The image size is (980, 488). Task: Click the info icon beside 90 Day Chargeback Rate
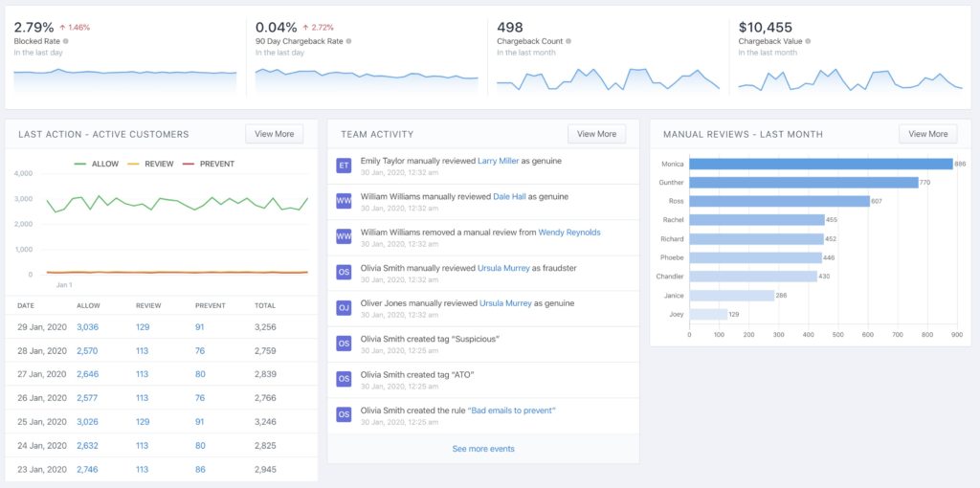click(x=348, y=41)
